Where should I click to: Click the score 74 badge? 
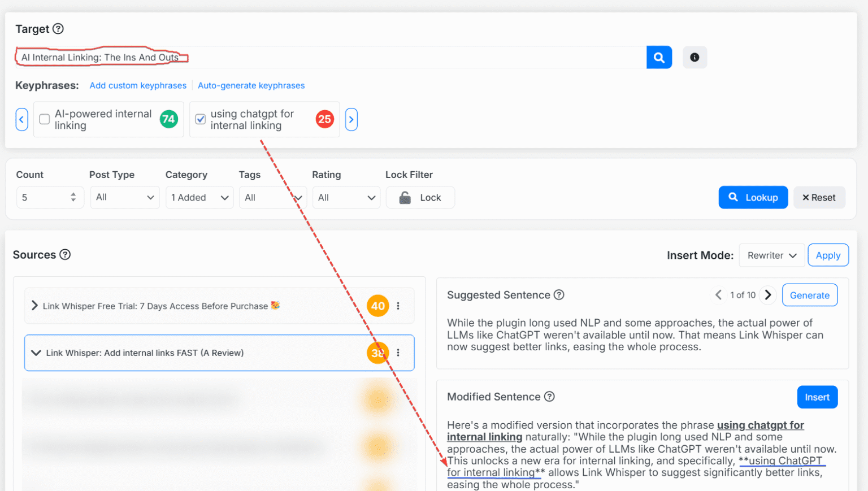(168, 119)
